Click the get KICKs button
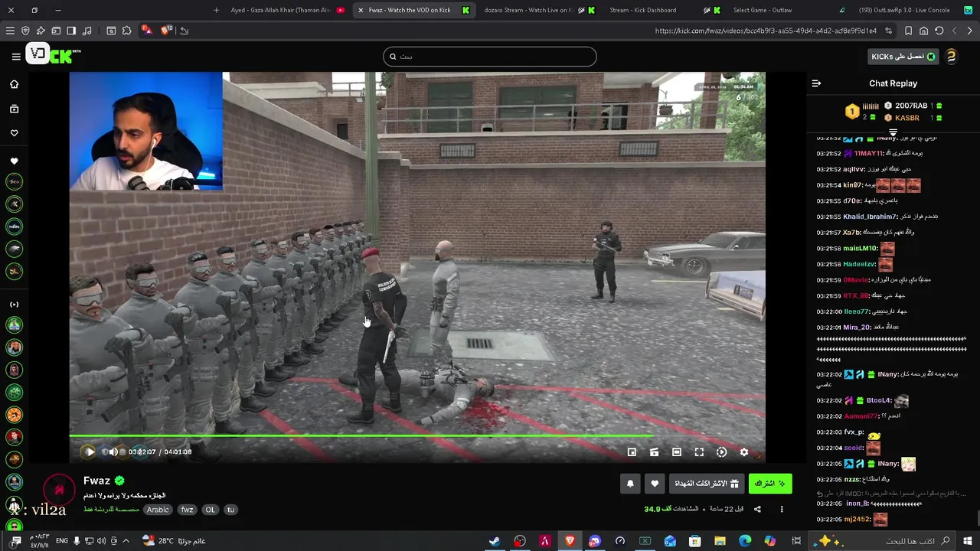 pos(903,57)
